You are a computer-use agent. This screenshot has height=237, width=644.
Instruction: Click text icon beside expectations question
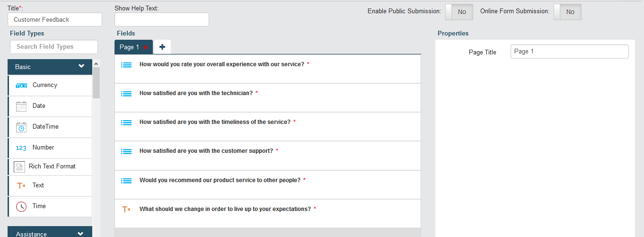(x=126, y=210)
